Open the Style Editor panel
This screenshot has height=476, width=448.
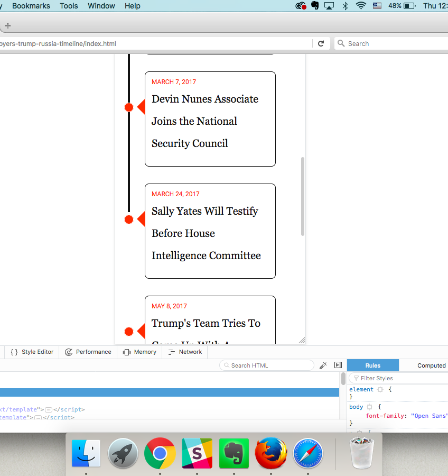click(32, 352)
